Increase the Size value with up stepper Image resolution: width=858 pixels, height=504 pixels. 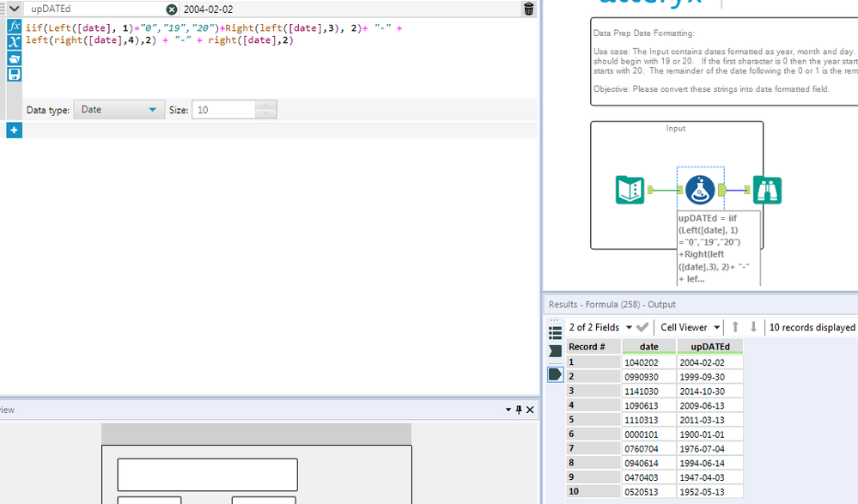coord(266,105)
